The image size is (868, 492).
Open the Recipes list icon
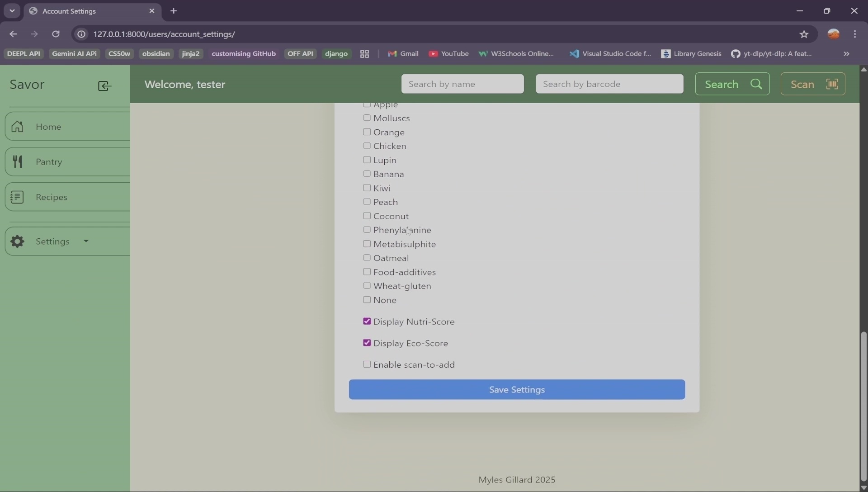point(17,197)
